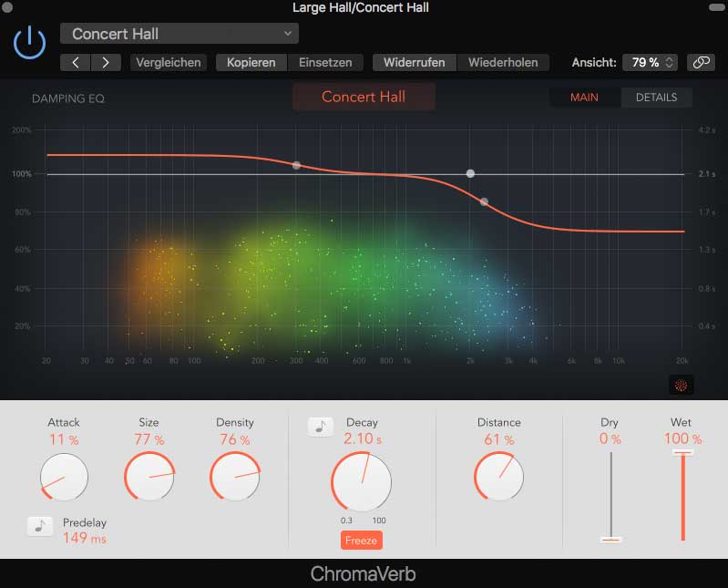
Task: Click the Wet level slider handle
Action: (682, 451)
